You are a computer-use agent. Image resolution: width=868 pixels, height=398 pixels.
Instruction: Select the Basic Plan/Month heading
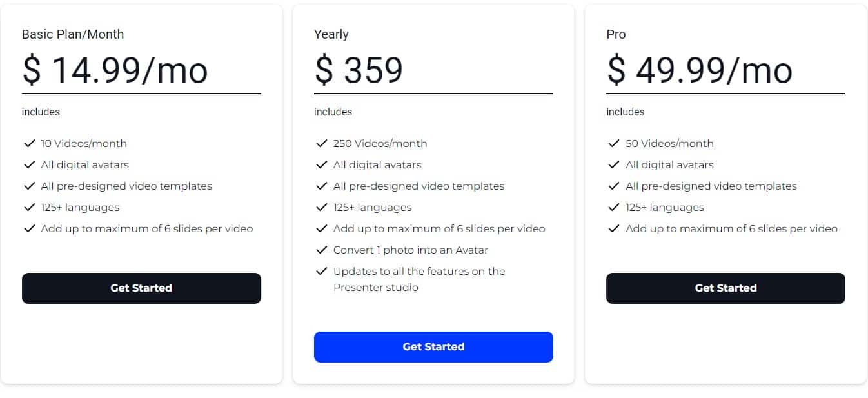(72, 34)
